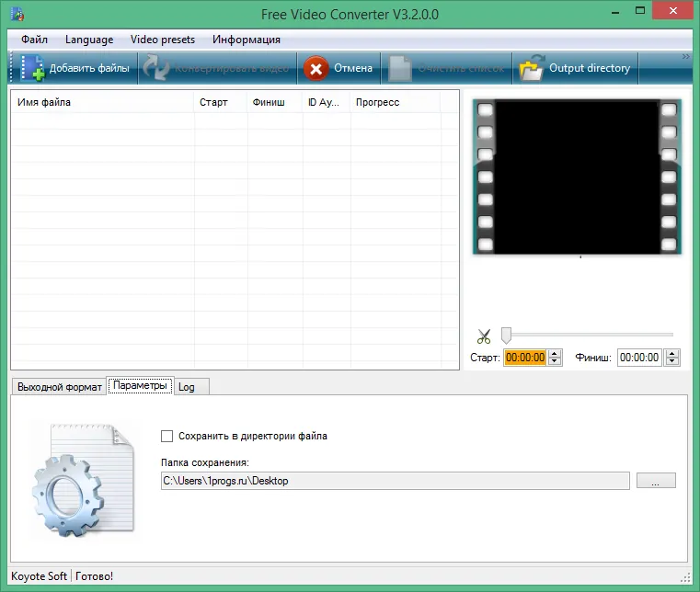Screen dimensions: 700x592
Task: Enable Сохранить в директории файла checkbox
Action: click(x=167, y=436)
